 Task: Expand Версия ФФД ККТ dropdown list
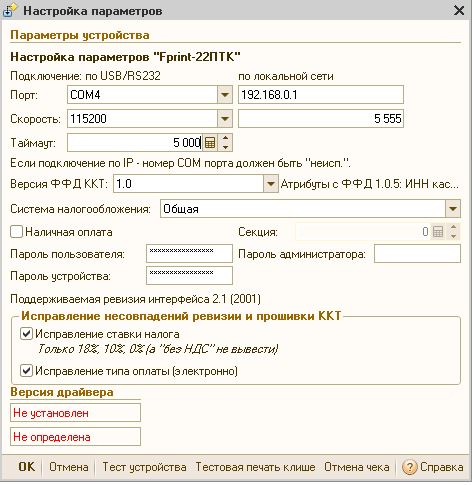pyautogui.click(x=271, y=184)
